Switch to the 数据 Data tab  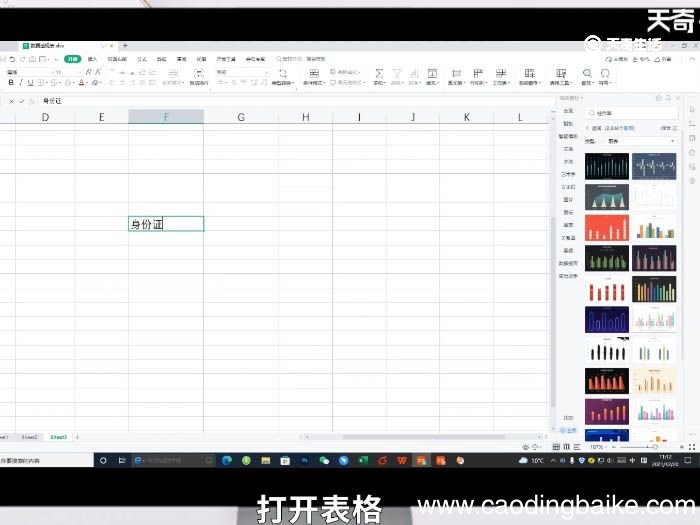pyautogui.click(x=162, y=59)
